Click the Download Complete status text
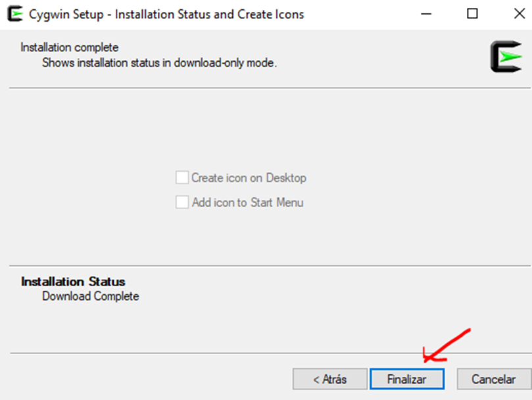Viewport: 532px width, 400px height. (91, 296)
